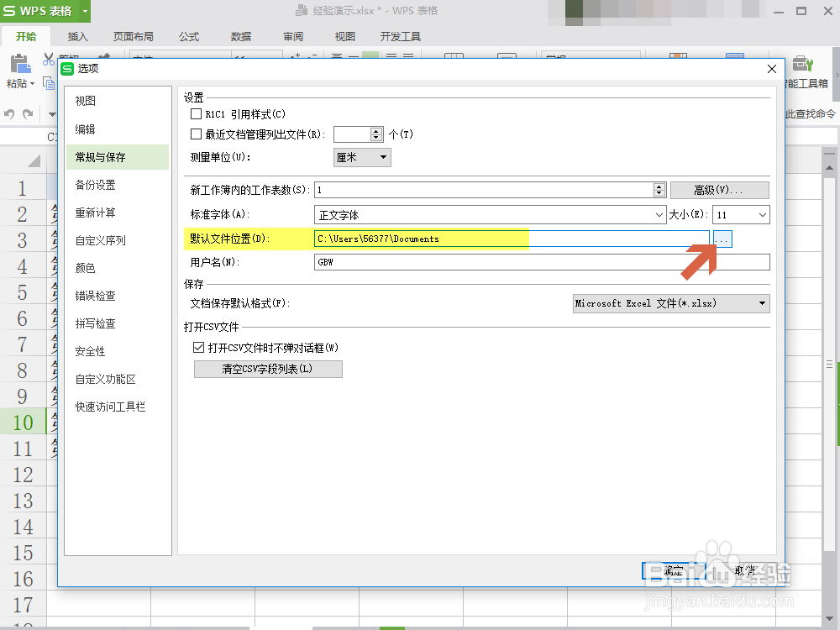The width and height of the screenshot is (840, 630).
Task: Switch to the 数据 ribbon tab
Action: [x=239, y=36]
